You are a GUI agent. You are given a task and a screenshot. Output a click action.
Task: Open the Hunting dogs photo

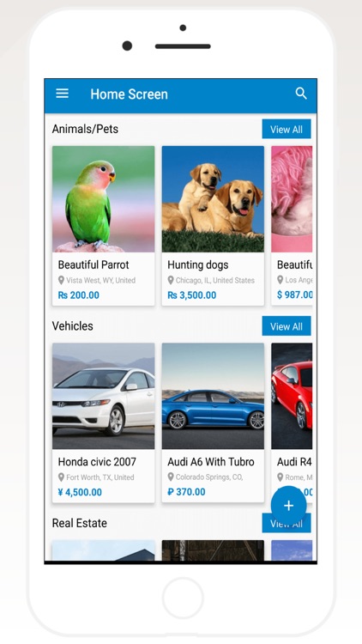(213, 199)
